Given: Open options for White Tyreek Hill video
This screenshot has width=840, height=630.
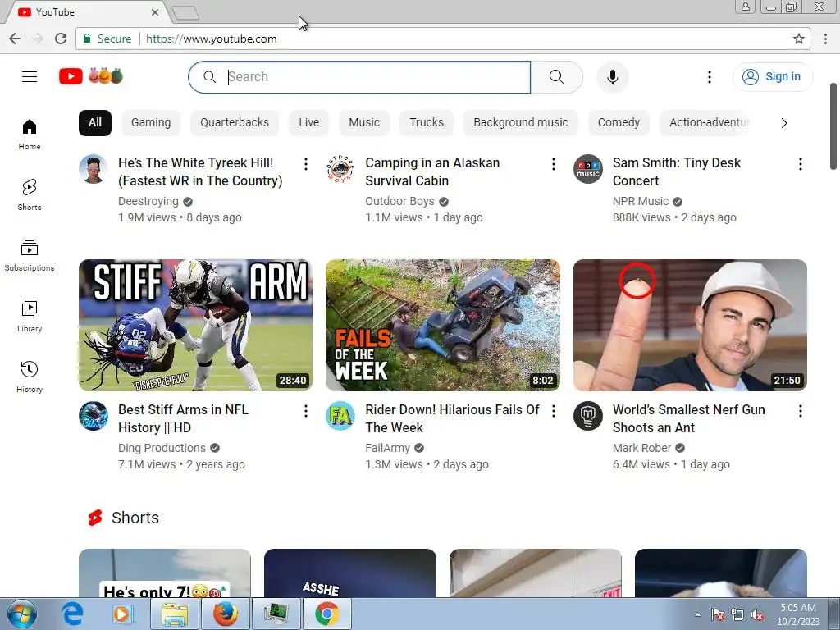Looking at the screenshot, I should (306, 164).
